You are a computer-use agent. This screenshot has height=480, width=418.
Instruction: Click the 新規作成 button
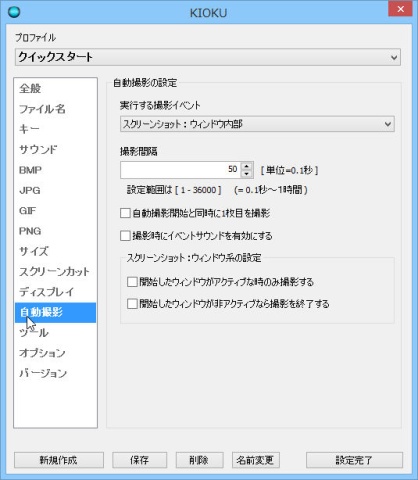pyautogui.click(x=59, y=460)
